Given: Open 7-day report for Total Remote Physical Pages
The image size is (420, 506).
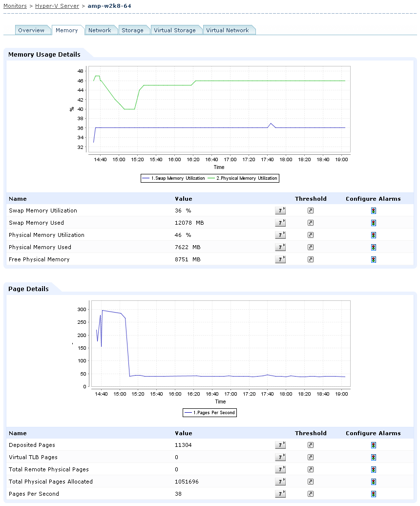Looking at the screenshot, I should pos(280,469).
